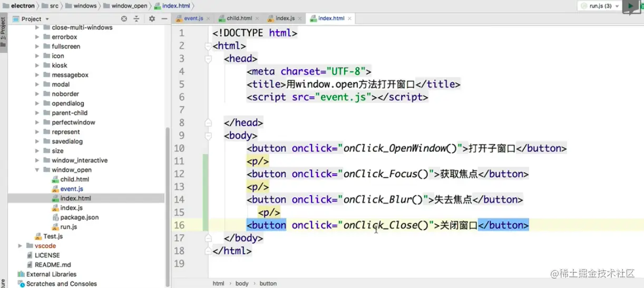Select the modal folder
Screen dimensions: 644x288
[61, 84]
